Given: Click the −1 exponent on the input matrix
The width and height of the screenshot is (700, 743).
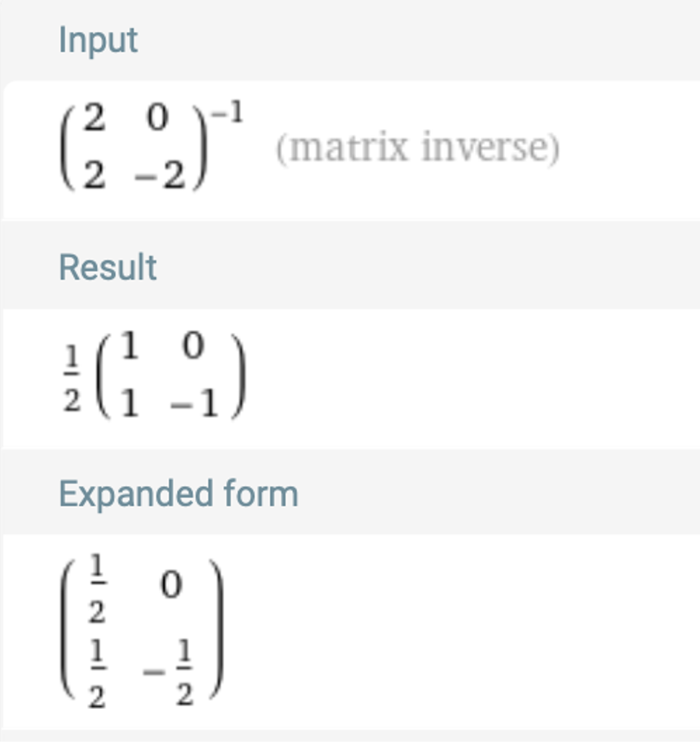Looking at the screenshot, I should click(227, 115).
